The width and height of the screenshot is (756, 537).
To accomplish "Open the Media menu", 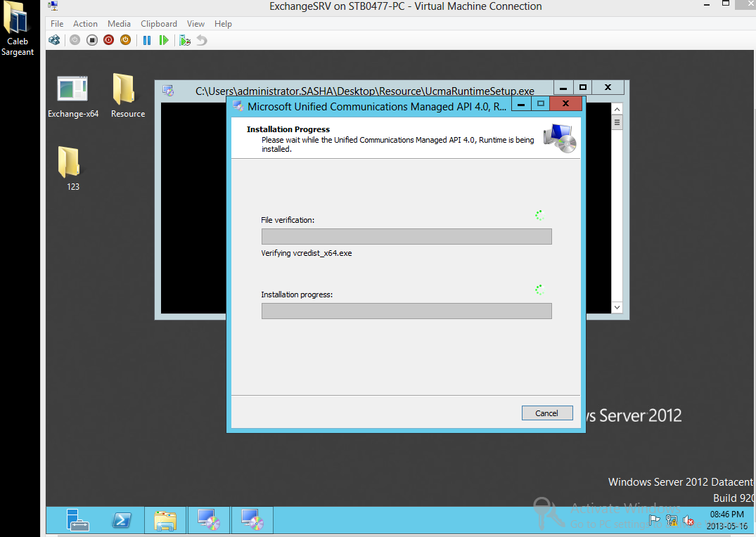I will point(119,24).
